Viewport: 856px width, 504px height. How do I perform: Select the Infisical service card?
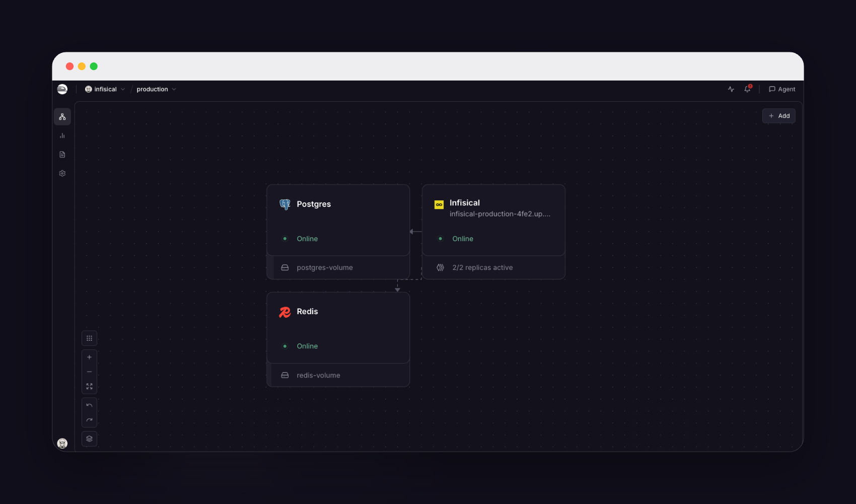[x=493, y=220]
